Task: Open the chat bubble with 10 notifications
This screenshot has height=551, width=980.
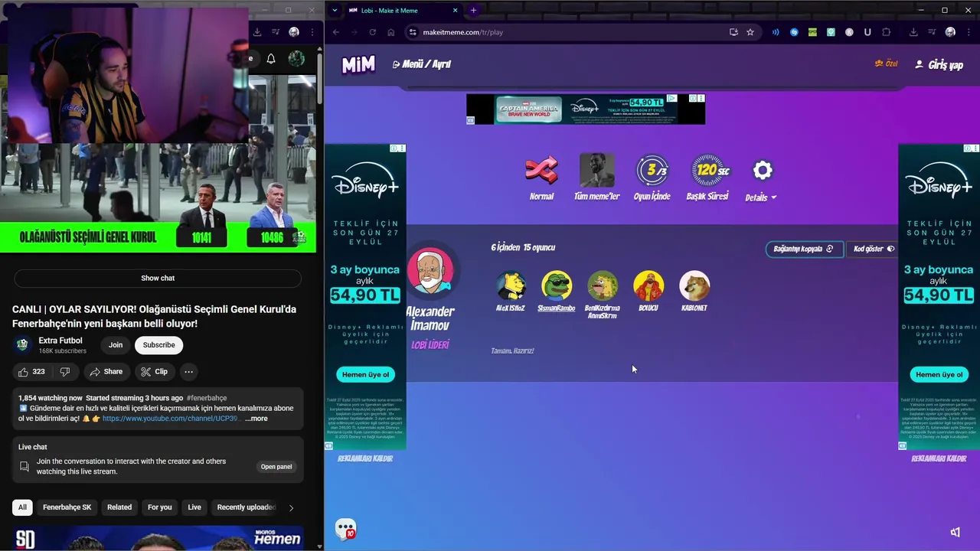Action: click(345, 529)
